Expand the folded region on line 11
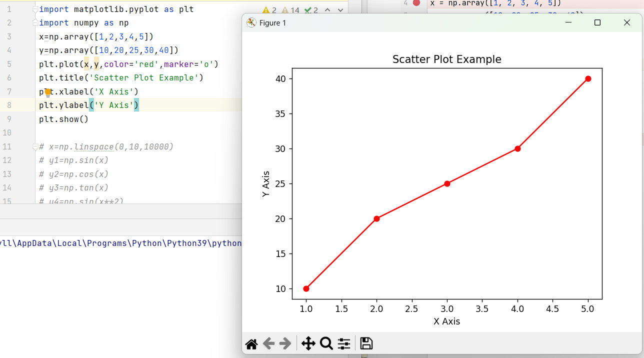 coord(35,146)
